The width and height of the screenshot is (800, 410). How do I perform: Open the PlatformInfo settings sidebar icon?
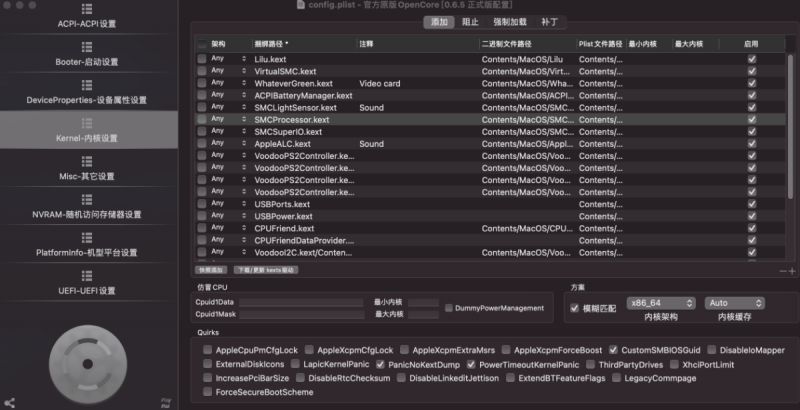(x=87, y=238)
